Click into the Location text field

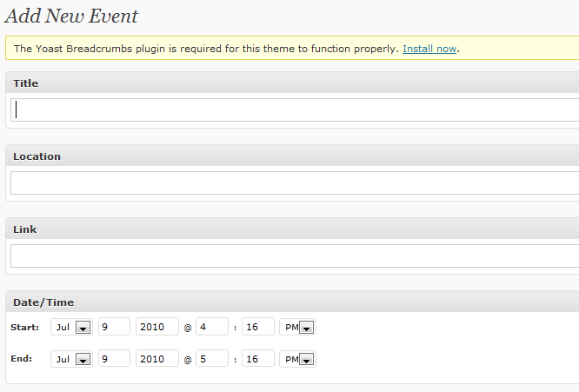tap(295, 183)
